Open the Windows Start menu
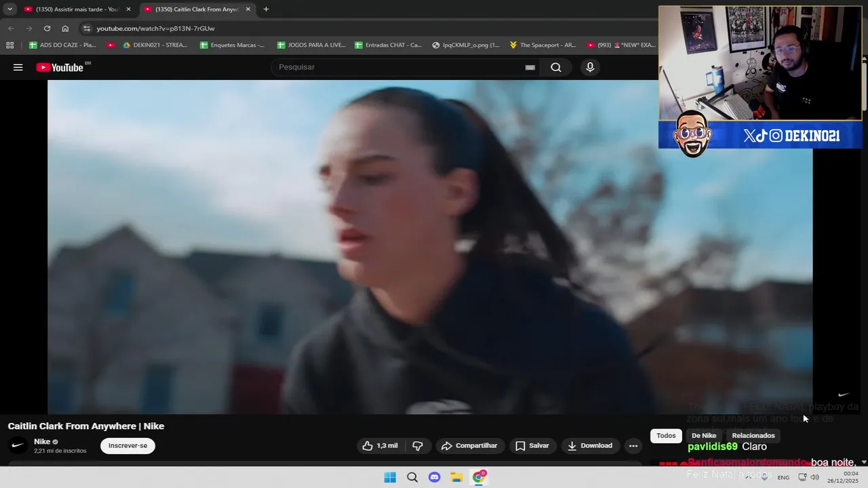 click(x=390, y=477)
